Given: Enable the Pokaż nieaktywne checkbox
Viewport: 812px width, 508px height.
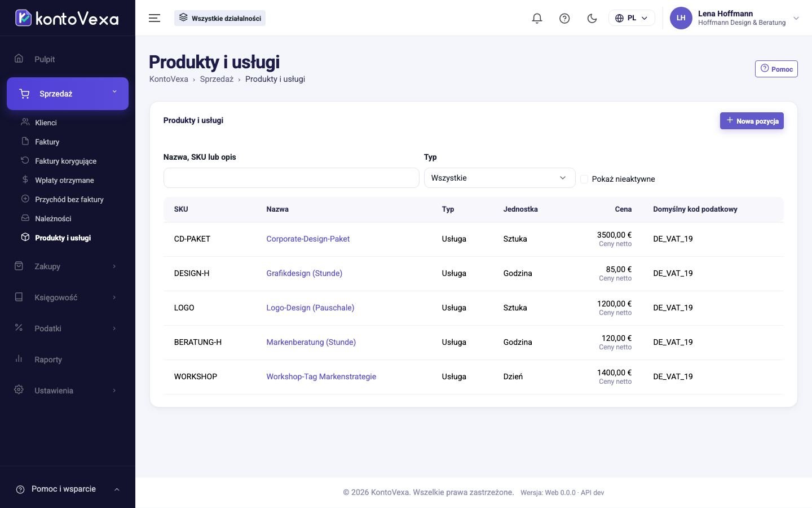Looking at the screenshot, I should 584,179.
